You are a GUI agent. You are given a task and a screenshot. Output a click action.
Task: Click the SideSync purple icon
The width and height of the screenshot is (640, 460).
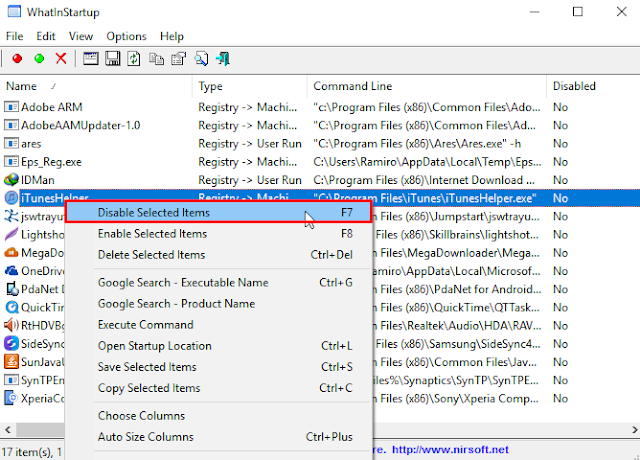(x=11, y=343)
